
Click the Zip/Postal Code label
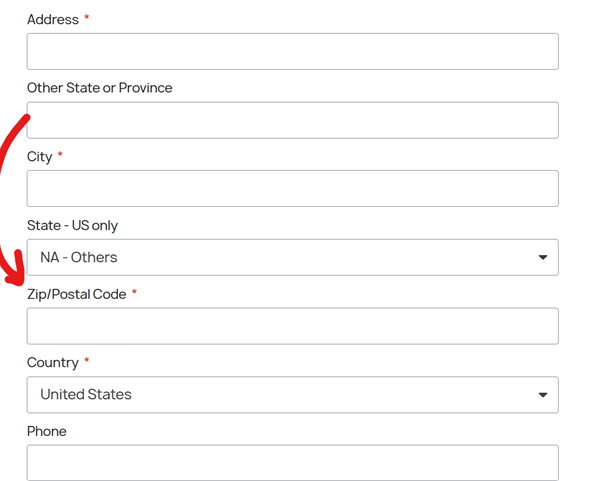coord(77,295)
